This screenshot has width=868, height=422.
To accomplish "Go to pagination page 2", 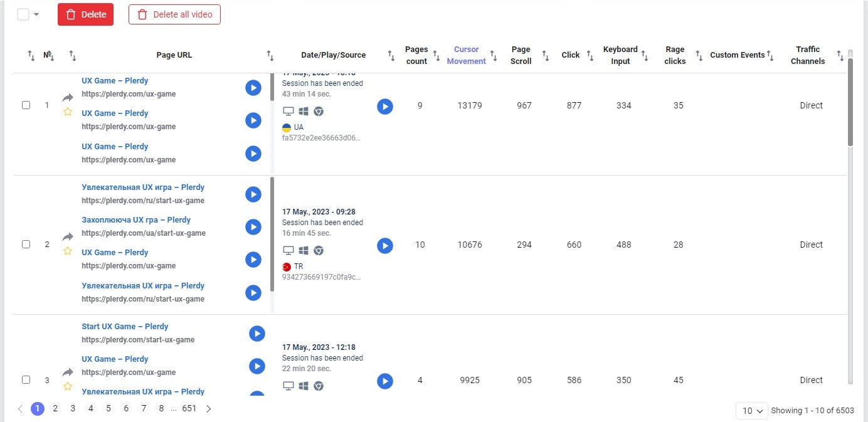I will 55,409.
